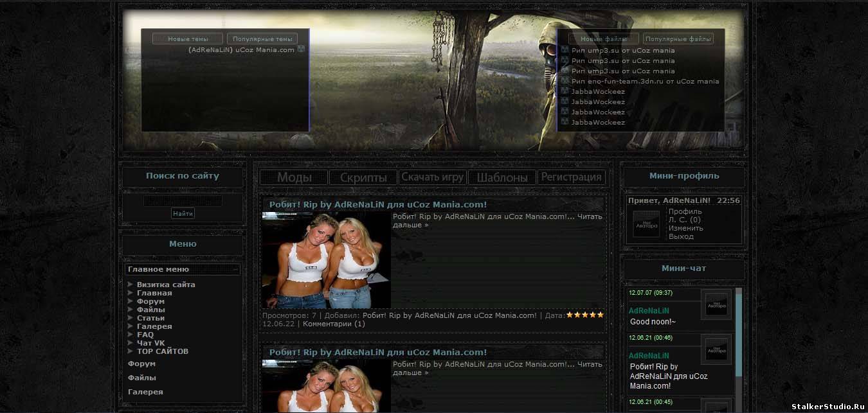Open the (AdReNaLiN) uCoz Mania.com topic link

(x=241, y=49)
